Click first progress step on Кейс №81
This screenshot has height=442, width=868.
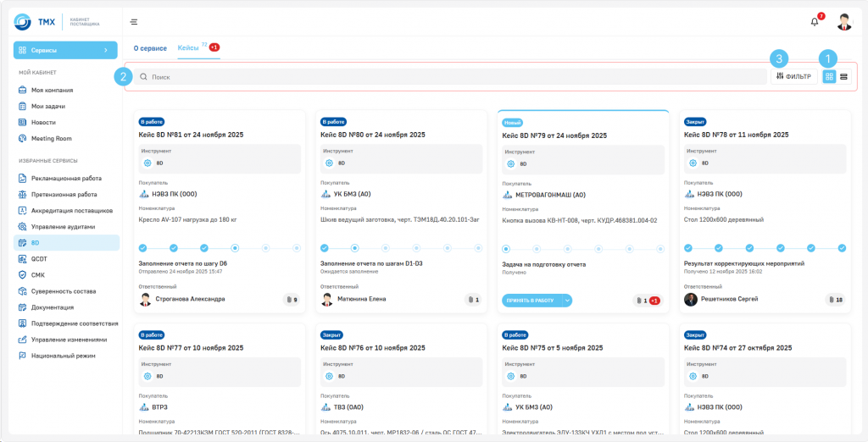coord(142,248)
